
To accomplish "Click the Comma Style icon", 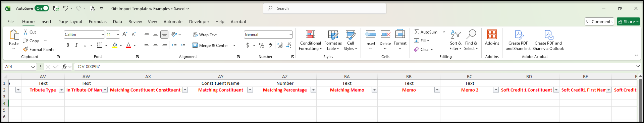I will 270,45.
